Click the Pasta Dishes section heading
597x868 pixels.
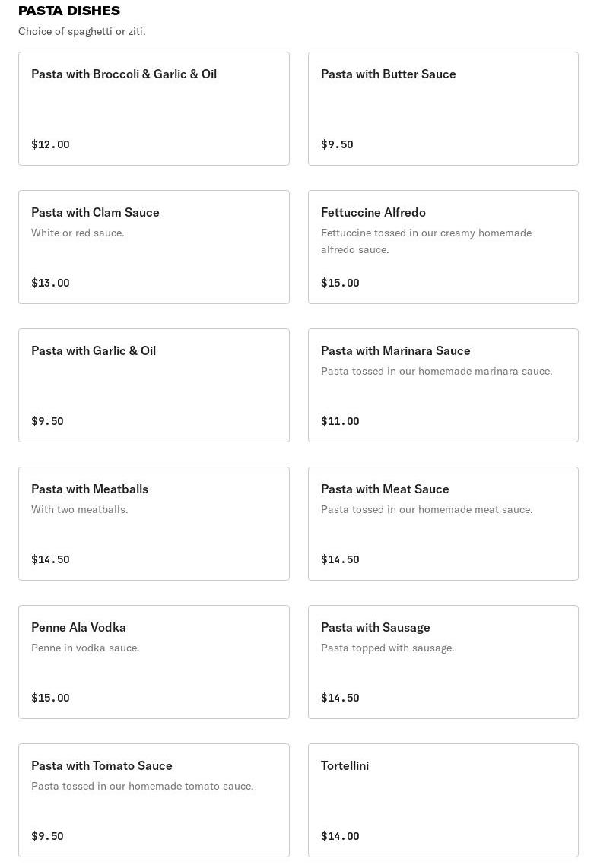tap(69, 11)
